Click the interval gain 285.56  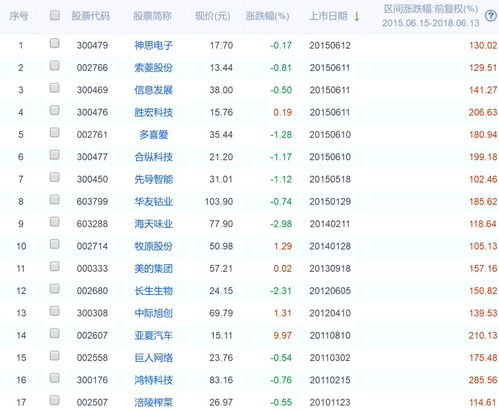click(x=483, y=380)
